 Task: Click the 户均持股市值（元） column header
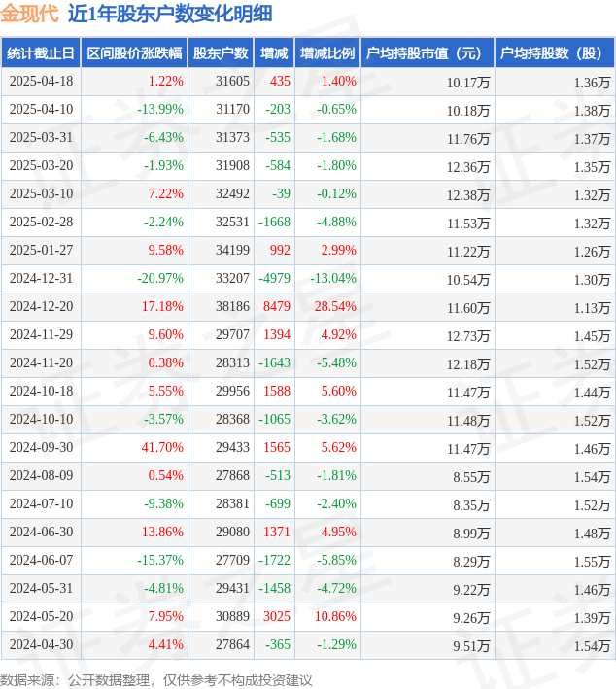click(428, 53)
